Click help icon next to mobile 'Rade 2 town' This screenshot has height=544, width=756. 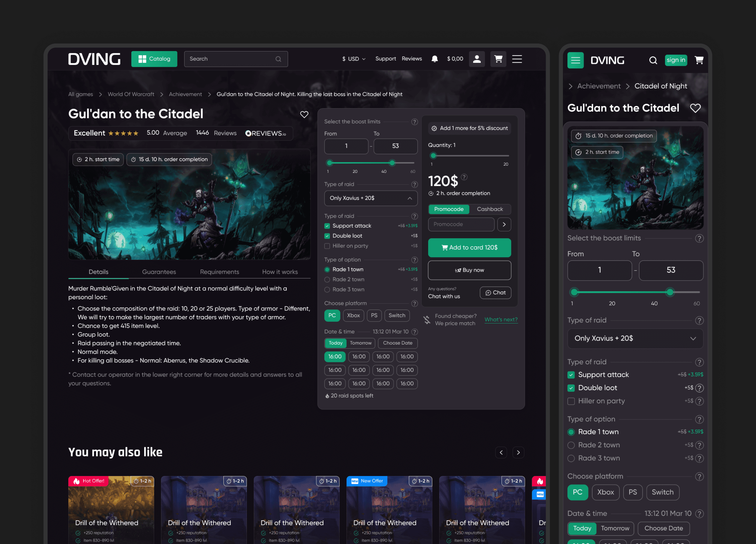click(x=700, y=445)
